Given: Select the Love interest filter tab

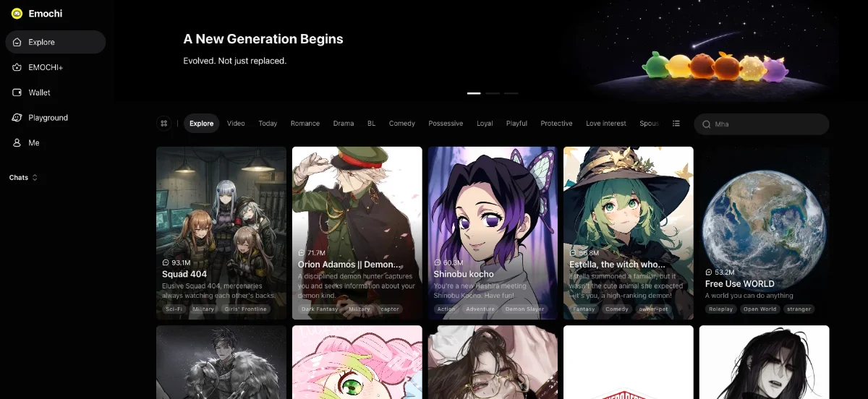Looking at the screenshot, I should click(x=606, y=124).
